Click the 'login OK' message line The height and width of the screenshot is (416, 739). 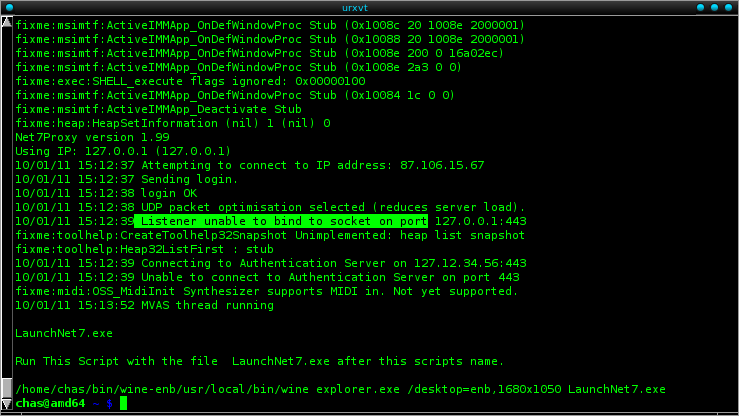[106, 193]
